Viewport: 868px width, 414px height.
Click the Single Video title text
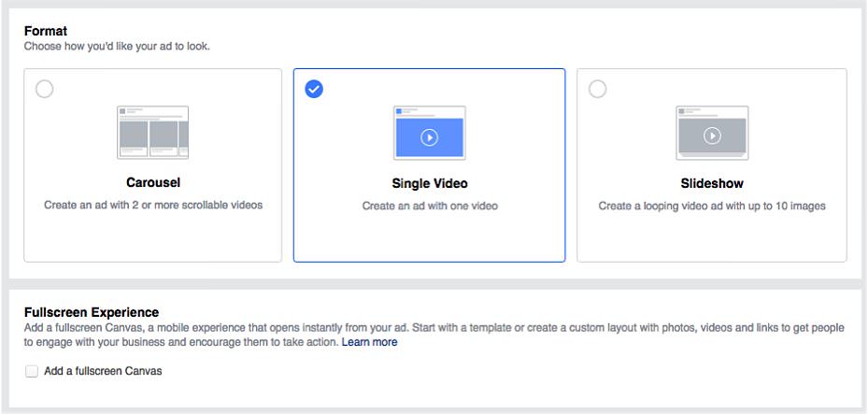point(430,184)
